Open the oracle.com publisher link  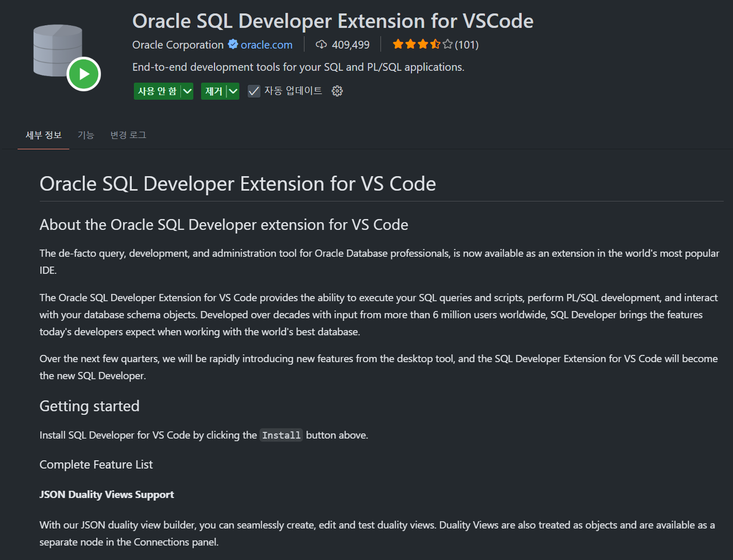pyautogui.click(x=266, y=45)
